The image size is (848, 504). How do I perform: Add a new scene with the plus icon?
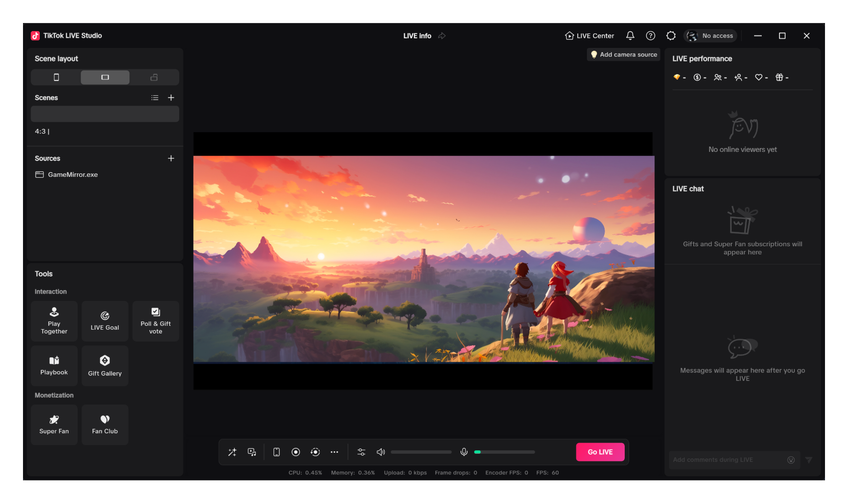point(171,98)
